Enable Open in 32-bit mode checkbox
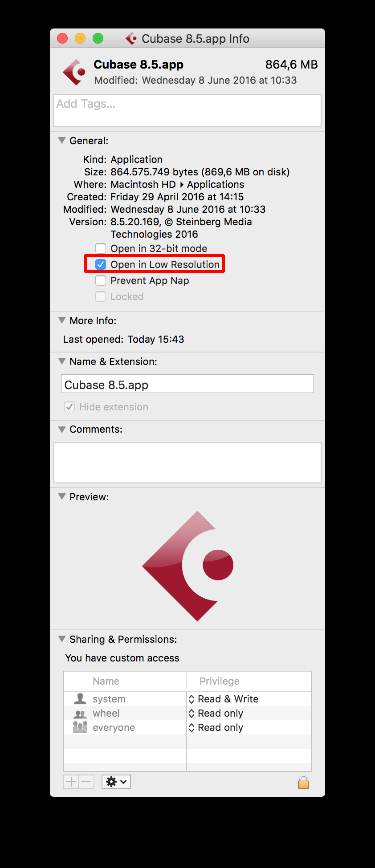This screenshot has height=868, width=375. point(101,248)
